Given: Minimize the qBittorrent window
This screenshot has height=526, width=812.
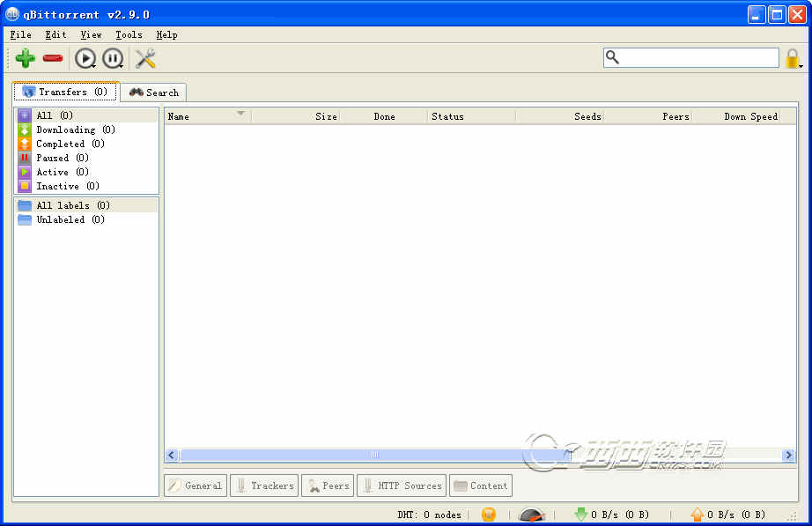Looking at the screenshot, I should (x=757, y=14).
